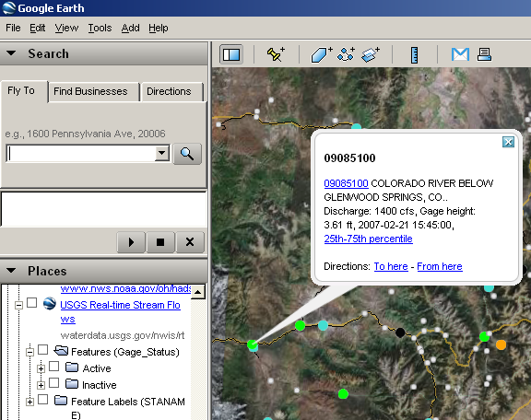This screenshot has height=420, width=531.
Task: Open the Add menu
Action: pos(130,28)
